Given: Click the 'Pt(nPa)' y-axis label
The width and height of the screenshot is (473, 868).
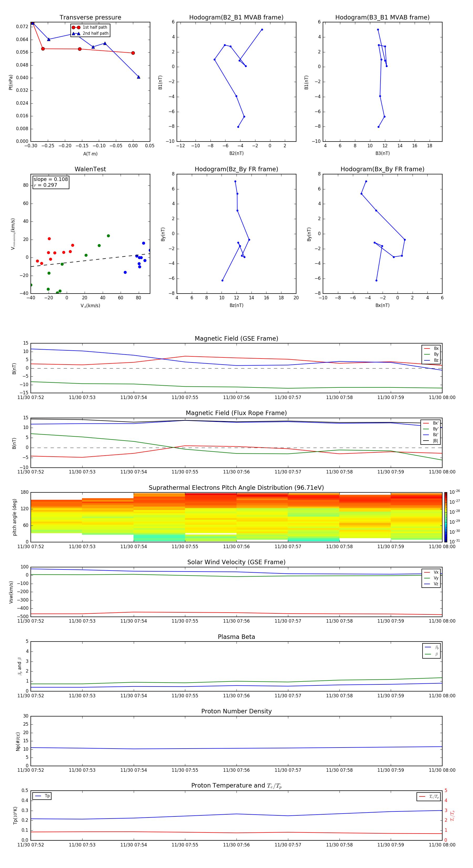Looking at the screenshot, I should point(11,82).
